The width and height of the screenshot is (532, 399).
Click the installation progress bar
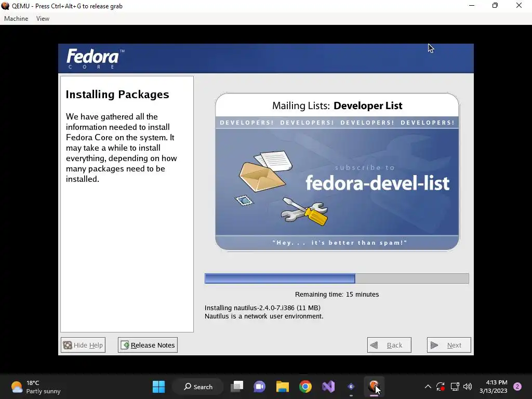[337, 278]
